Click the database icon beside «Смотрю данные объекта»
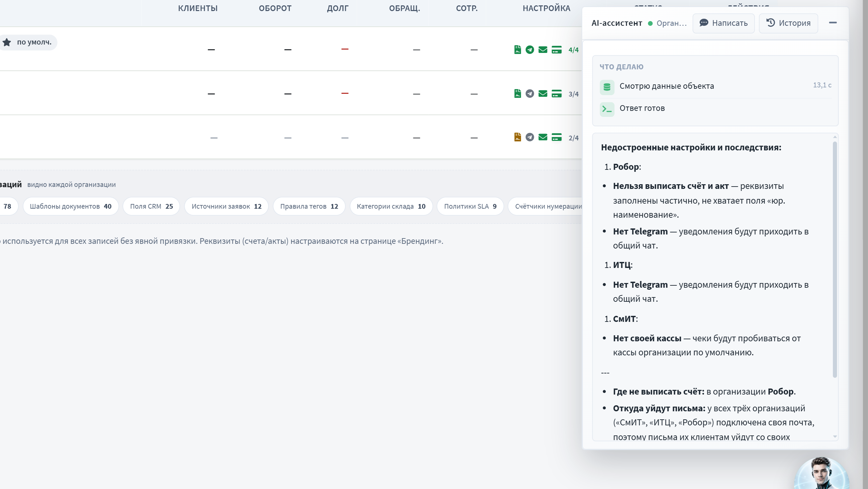The image size is (868, 489). point(607,87)
